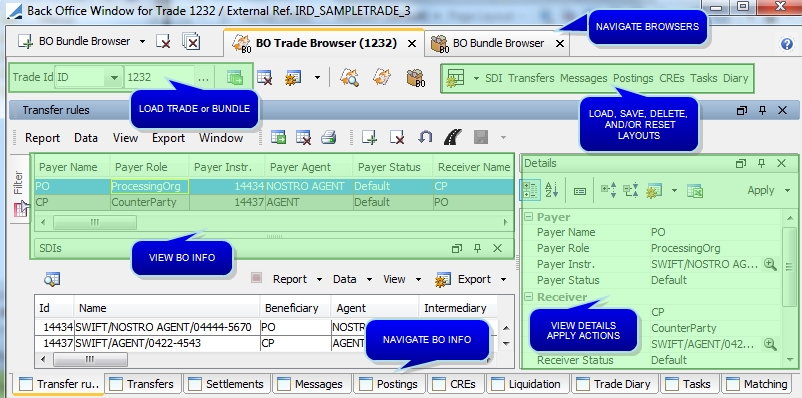This screenshot has width=802, height=398.
Task: Click the magnifier icon beside Payer Instr. value
Action: click(770, 264)
